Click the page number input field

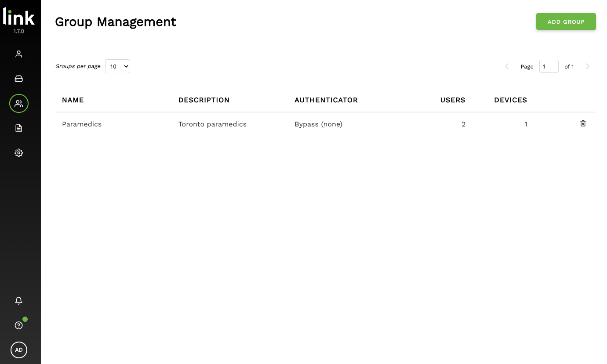click(549, 66)
